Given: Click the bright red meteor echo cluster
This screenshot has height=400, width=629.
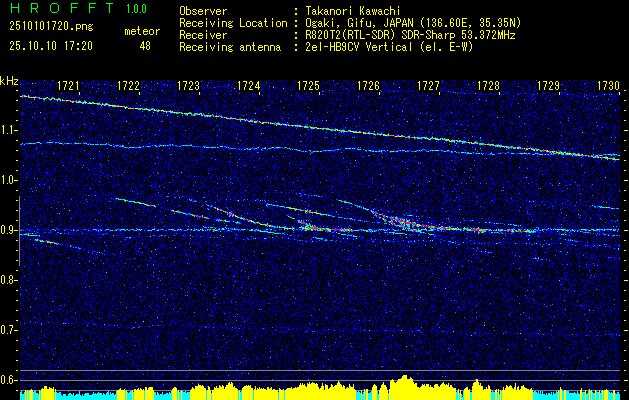Looking at the screenshot, I should click(x=400, y=222).
